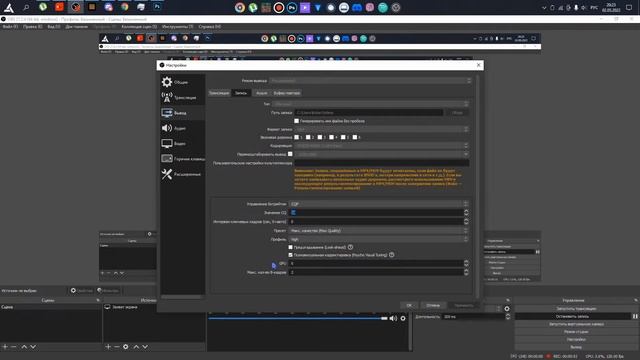Open the Advanced (Расширенные) settings section

point(182,174)
